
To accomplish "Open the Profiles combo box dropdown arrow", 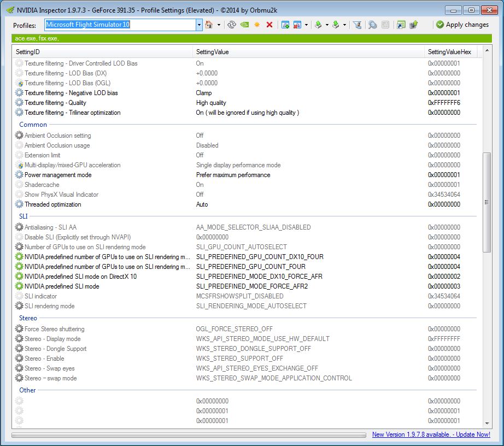I will click(x=199, y=25).
